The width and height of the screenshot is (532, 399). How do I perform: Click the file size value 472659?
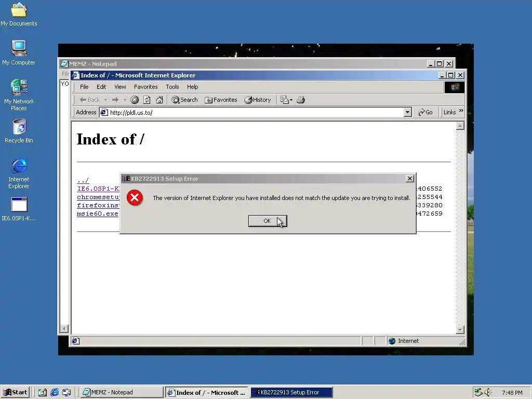point(430,214)
